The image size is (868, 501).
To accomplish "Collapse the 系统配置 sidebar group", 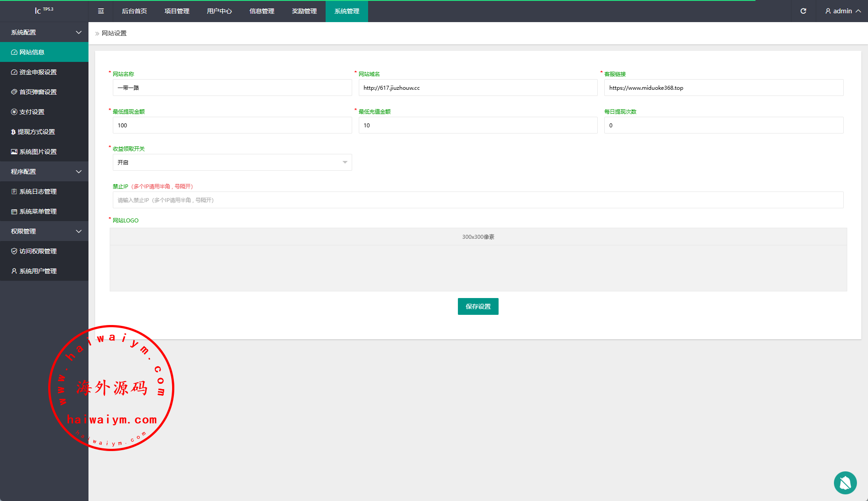I will [x=44, y=32].
